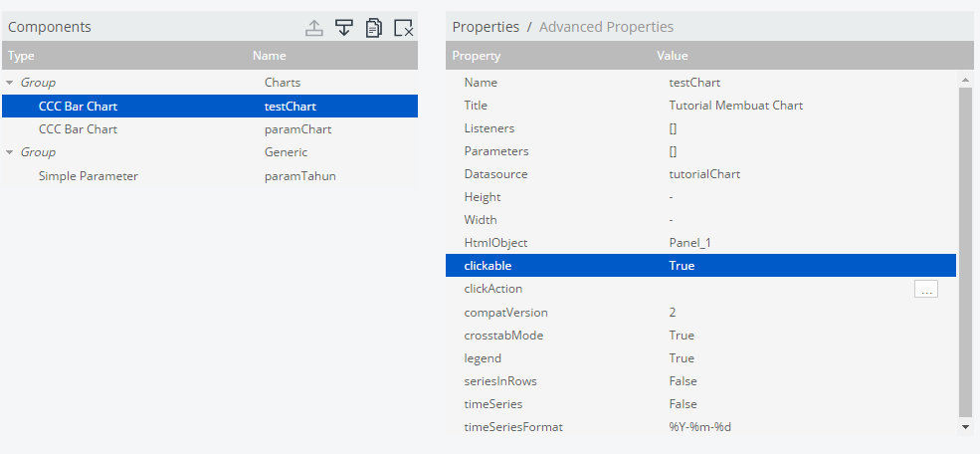Viewport: 980px width, 454px height.
Task: Select the testChart CCC Bar Chart row
Action: tap(210, 107)
